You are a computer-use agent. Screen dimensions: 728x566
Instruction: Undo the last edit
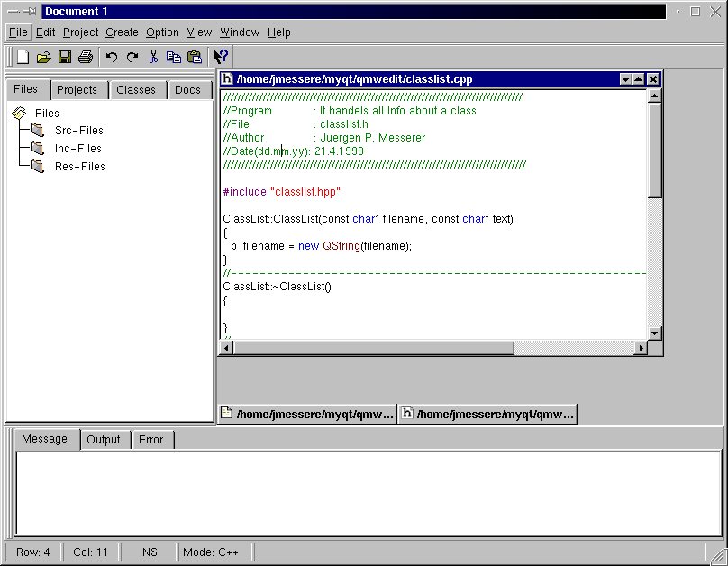112,57
